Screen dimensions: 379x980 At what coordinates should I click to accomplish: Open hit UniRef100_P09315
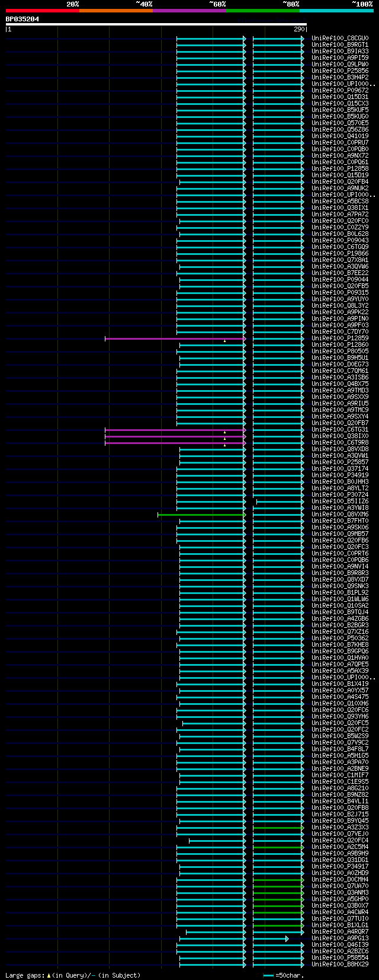[x=340, y=293]
